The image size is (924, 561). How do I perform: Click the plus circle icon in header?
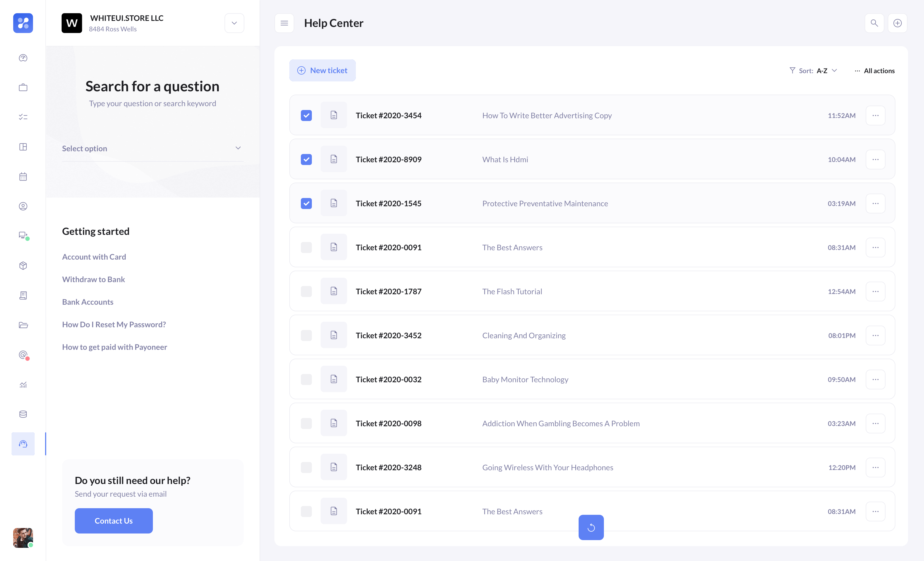[897, 23]
